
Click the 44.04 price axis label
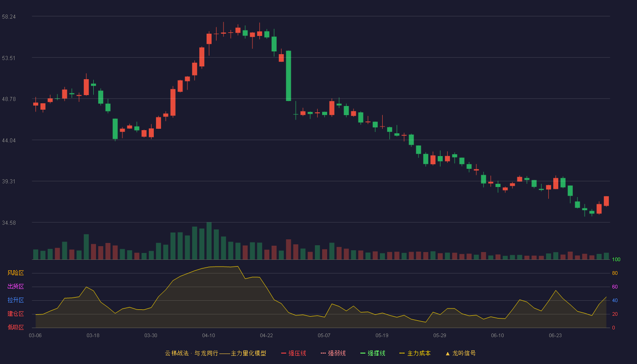(x=9, y=140)
